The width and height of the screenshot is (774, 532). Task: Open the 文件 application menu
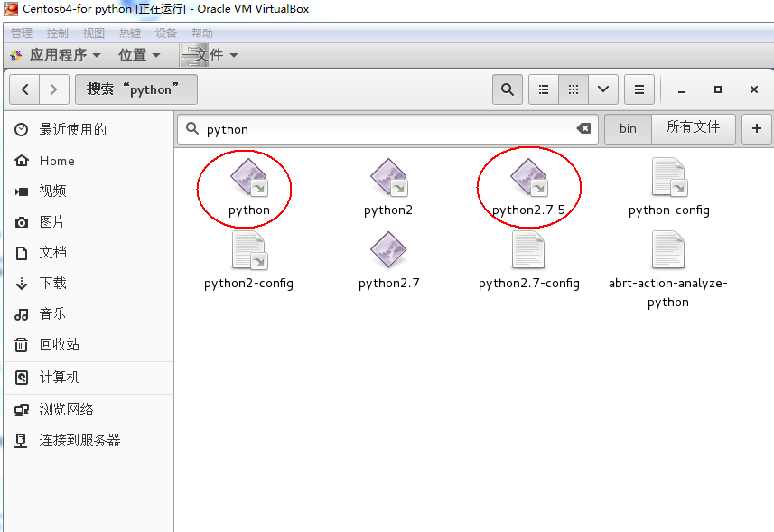[x=210, y=55]
